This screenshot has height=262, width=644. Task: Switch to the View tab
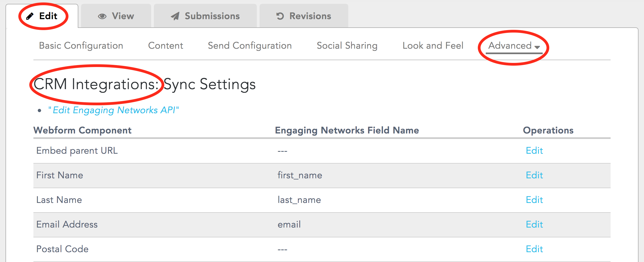click(x=116, y=16)
